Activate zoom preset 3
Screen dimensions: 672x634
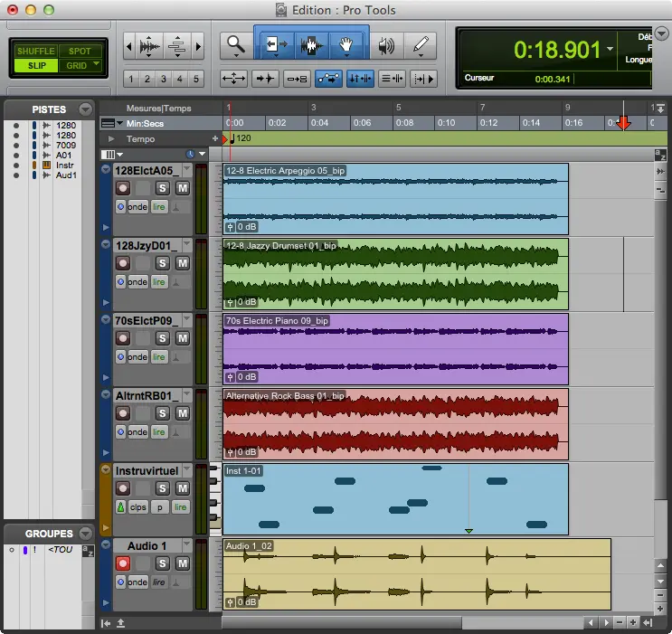(164, 79)
